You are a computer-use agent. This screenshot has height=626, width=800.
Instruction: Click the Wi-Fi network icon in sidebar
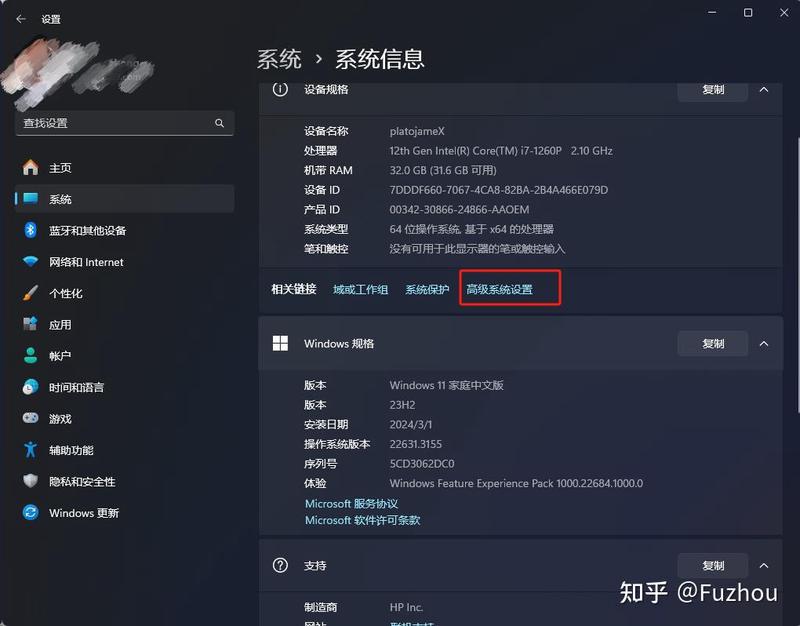(31, 262)
